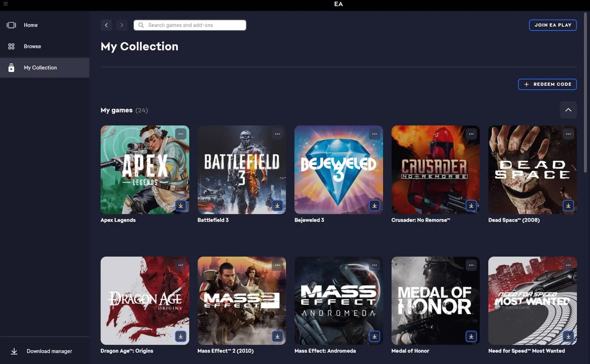Viewport: 590px width, 364px height.
Task: Open options menu for Mass Effect: Andromeda
Action: [x=375, y=265]
